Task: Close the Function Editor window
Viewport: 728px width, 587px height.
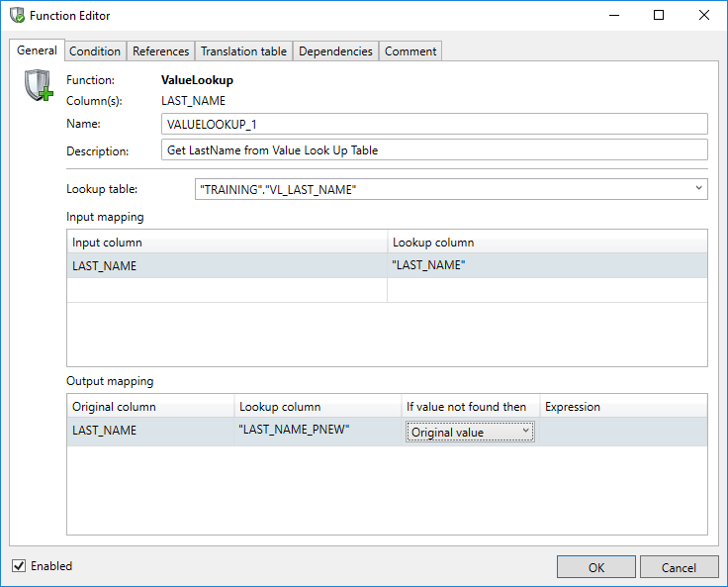Action: coord(704,16)
